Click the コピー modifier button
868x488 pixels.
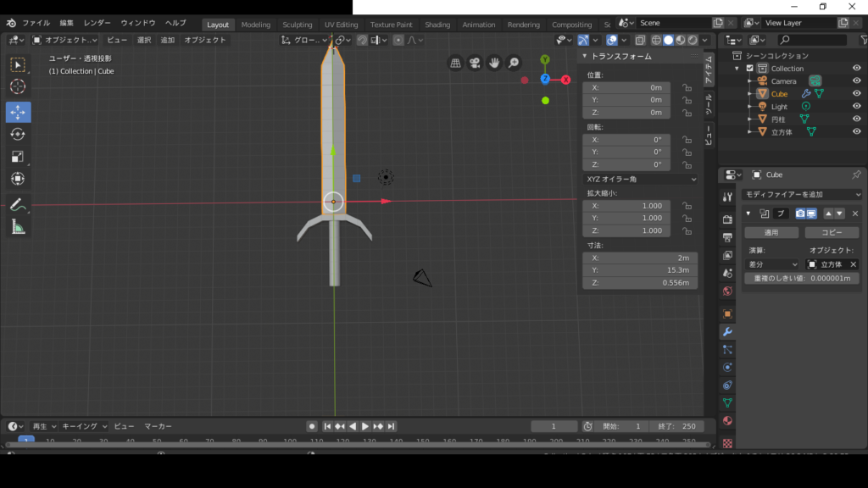click(x=832, y=232)
